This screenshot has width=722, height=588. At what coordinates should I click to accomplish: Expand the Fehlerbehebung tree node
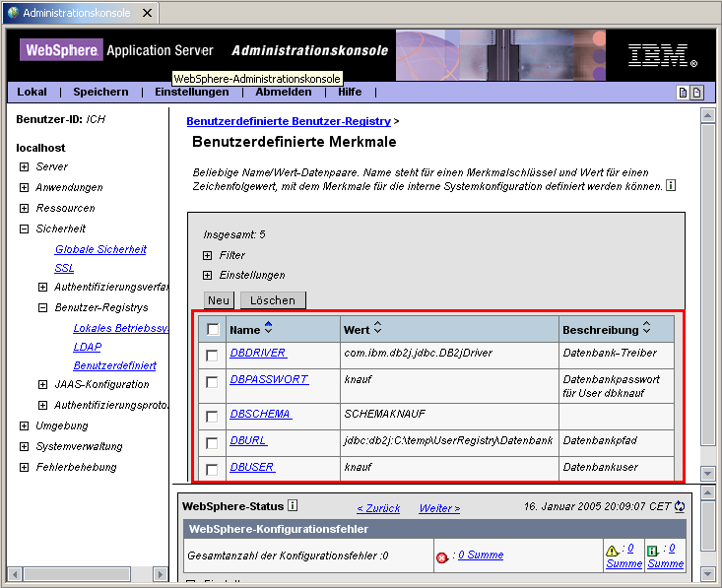coord(24,468)
